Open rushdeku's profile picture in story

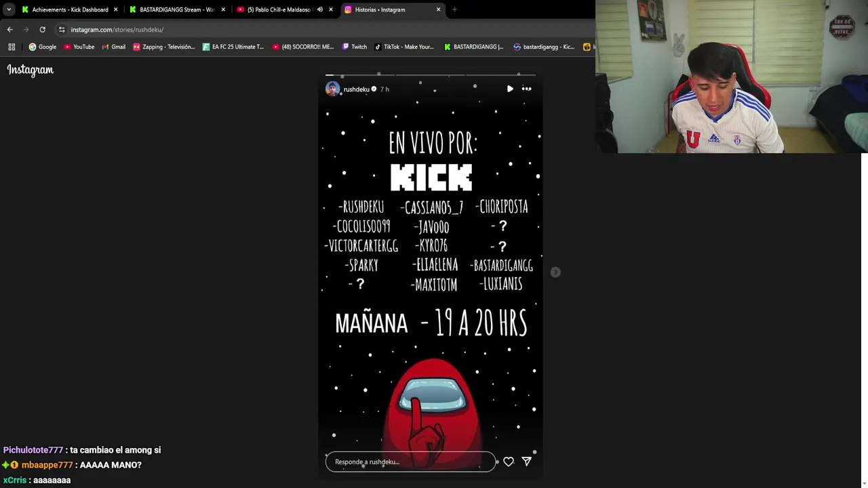pos(332,89)
